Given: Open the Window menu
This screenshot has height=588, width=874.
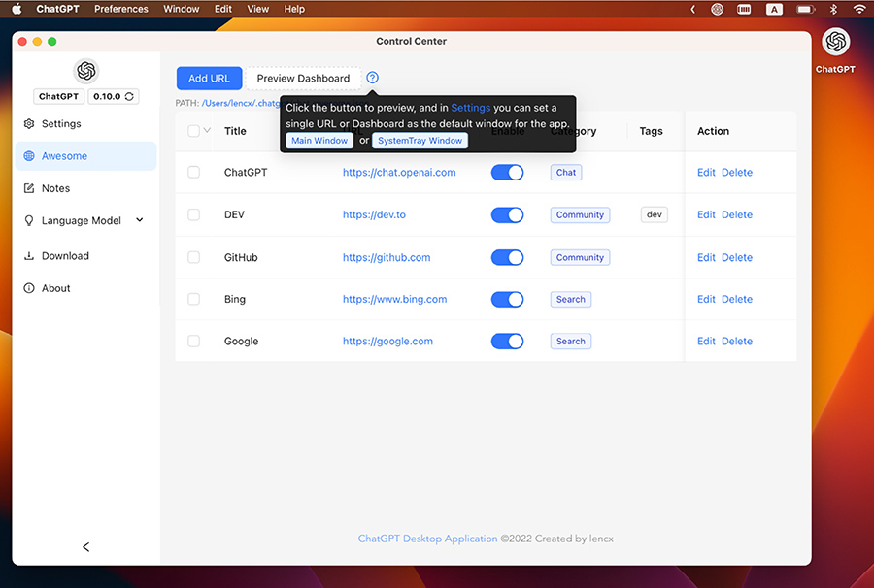Looking at the screenshot, I should point(182,9).
